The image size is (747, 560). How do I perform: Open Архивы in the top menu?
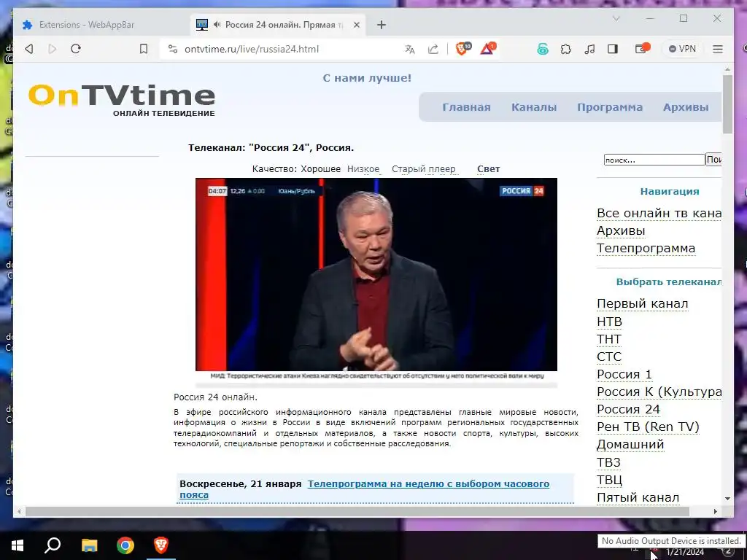[x=686, y=107]
